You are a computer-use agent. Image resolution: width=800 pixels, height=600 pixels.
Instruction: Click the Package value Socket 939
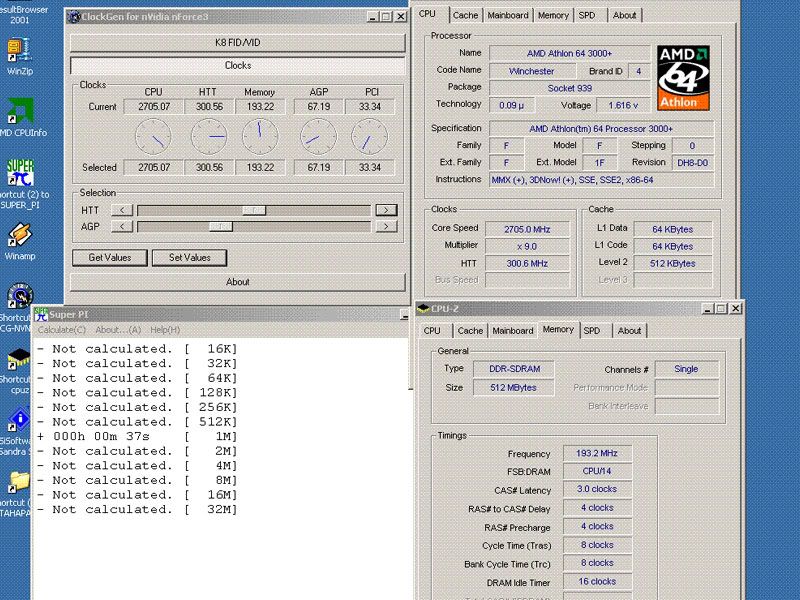coord(569,88)
